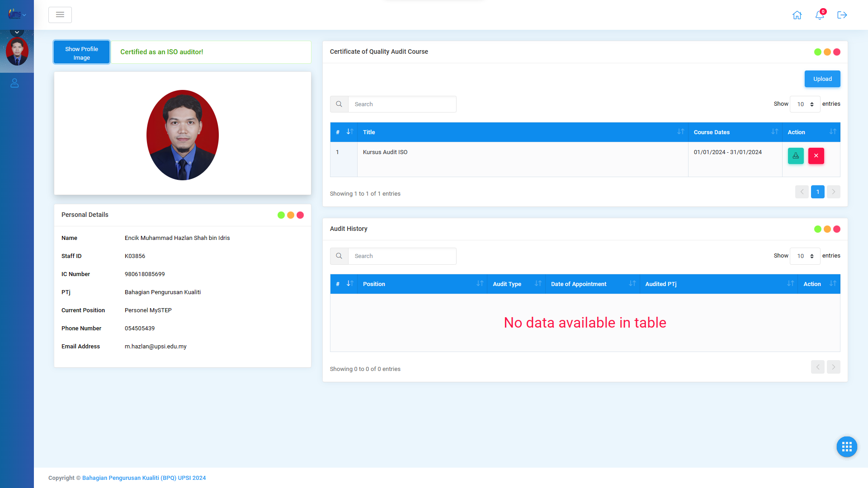Click red dot on Certificate panel
868x488 pixels.
837,52
